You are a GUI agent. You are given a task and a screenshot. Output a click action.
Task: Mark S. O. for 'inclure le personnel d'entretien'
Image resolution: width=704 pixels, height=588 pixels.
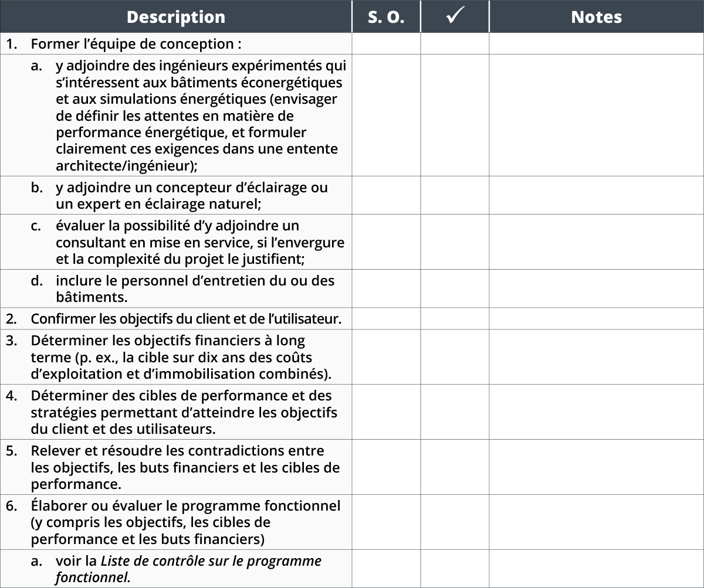pos(386,288)
